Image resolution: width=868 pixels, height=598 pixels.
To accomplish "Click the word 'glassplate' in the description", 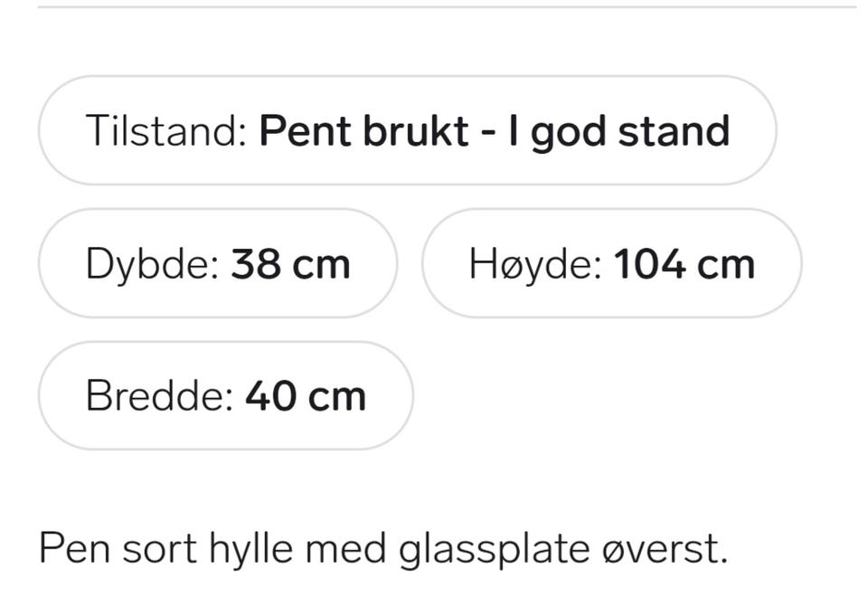I will [x=494, y=549].
